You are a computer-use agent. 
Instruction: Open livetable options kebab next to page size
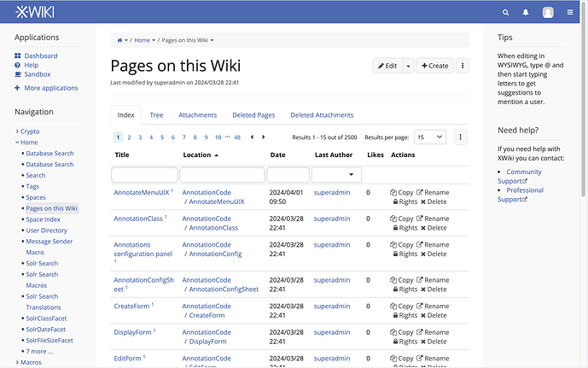coord(461,137)
